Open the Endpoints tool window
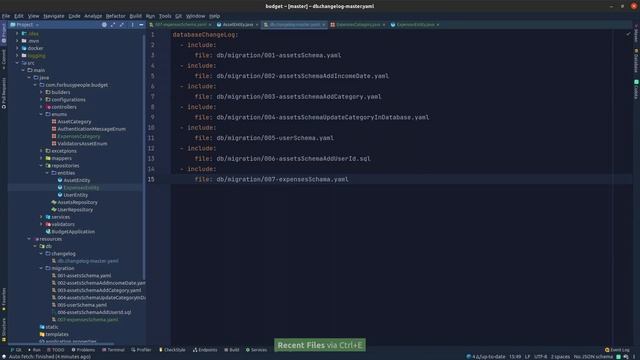Viewport: 640px width, 360px height. [205, 350]
